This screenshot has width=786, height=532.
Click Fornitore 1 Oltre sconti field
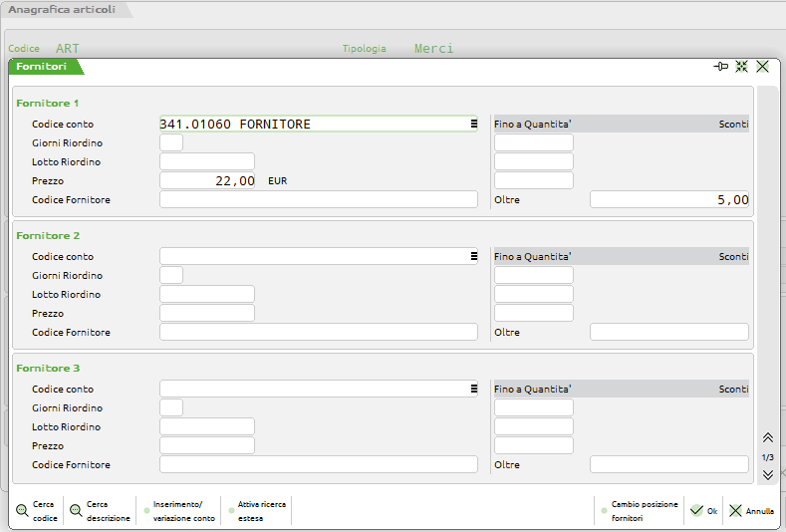pyautogui.click(x=668, y=200)
